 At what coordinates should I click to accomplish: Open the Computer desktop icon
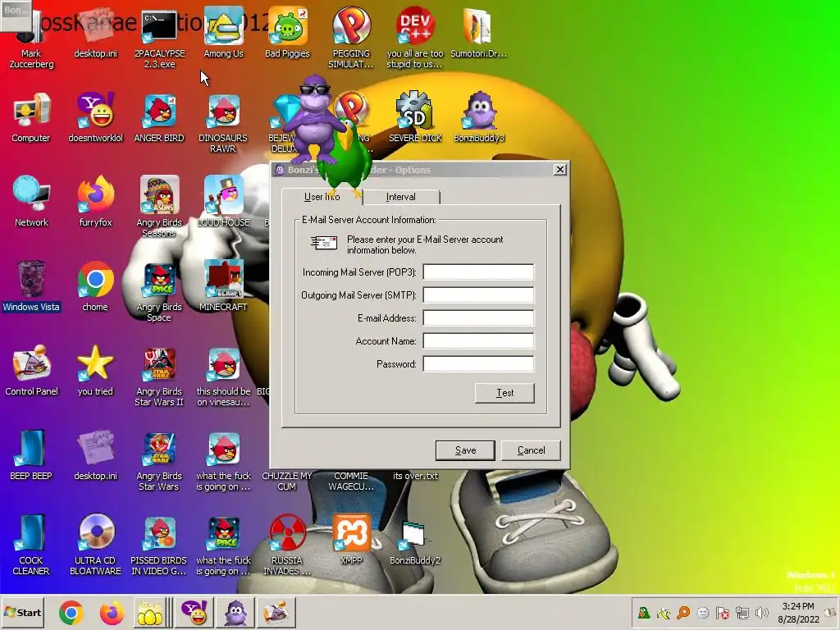pos(31,116)
